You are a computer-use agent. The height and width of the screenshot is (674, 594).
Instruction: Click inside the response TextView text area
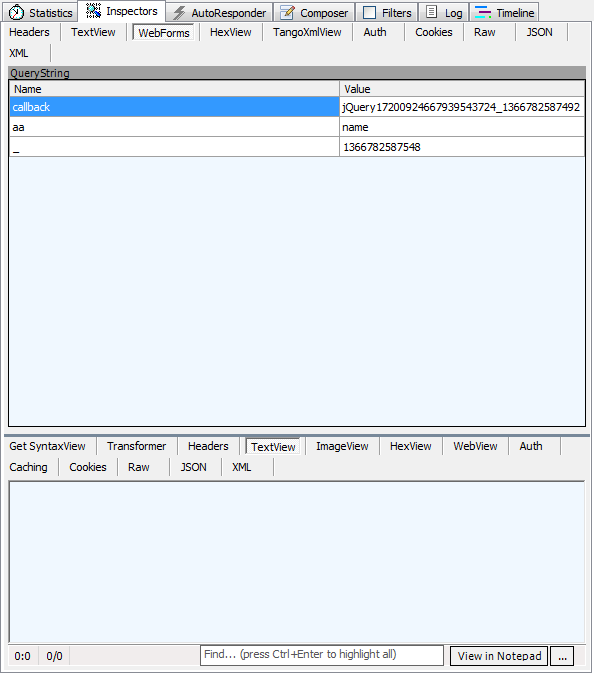click(297, 562)
